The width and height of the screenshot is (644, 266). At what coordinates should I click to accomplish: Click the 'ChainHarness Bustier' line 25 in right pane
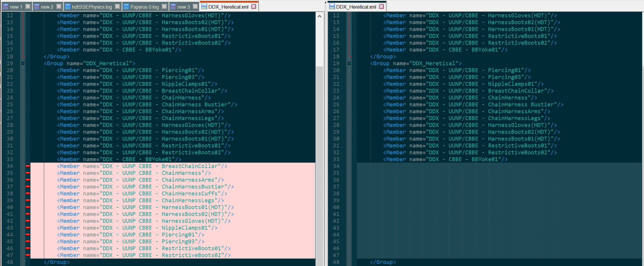473,105
